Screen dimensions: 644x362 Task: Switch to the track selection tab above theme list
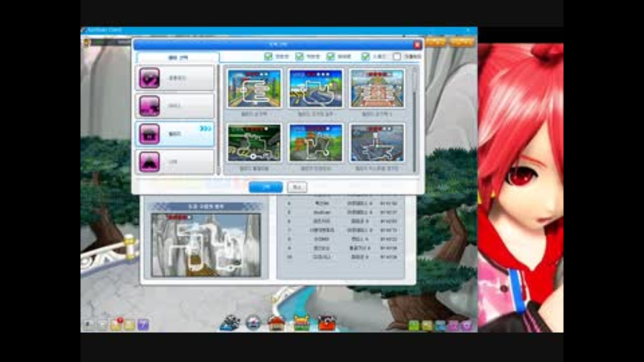178,58
